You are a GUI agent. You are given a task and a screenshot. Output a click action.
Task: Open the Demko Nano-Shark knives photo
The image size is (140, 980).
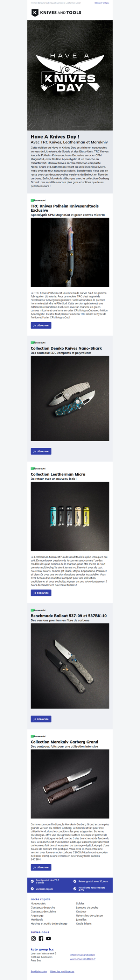[x=70, y=398]
